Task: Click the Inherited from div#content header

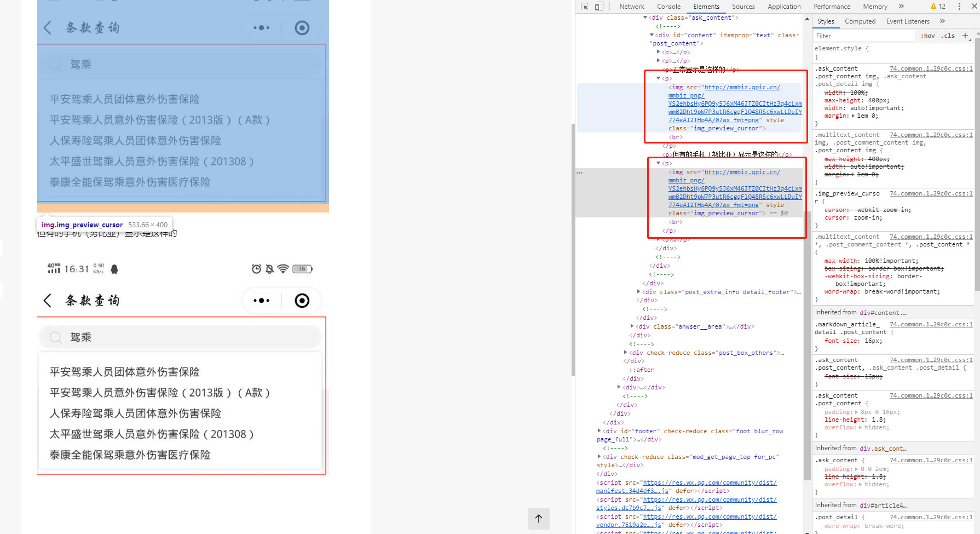Action: (x=892, y=312)
